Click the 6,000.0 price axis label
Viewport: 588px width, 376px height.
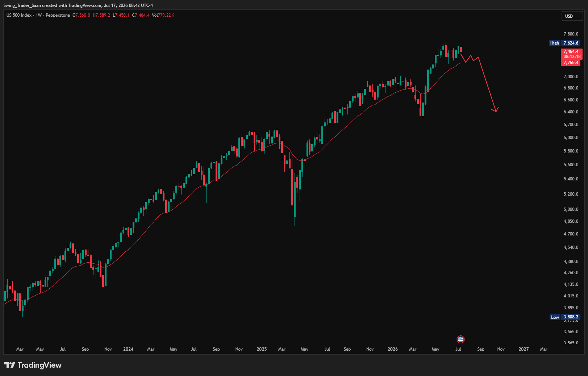pyautogui.click(x=571, y=138)
